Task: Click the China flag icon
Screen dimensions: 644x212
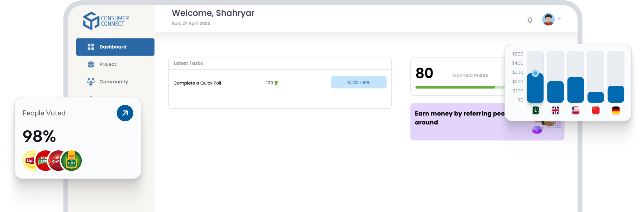Action: [x=596, y=110]
